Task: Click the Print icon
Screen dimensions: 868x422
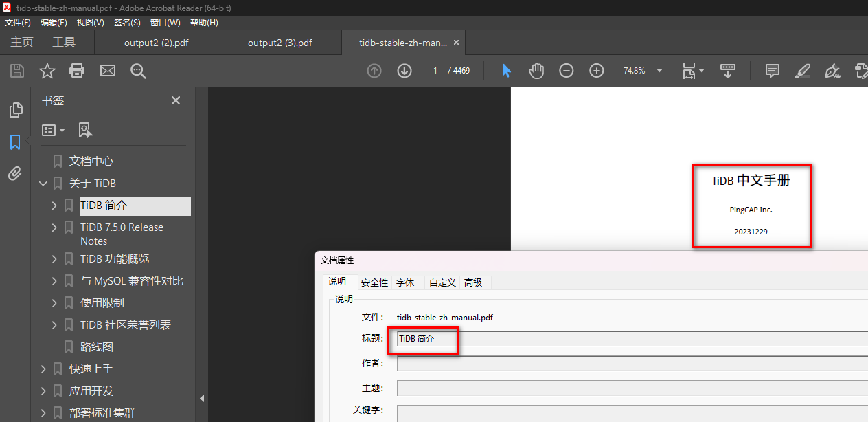Action: click(x=77, y=71)
